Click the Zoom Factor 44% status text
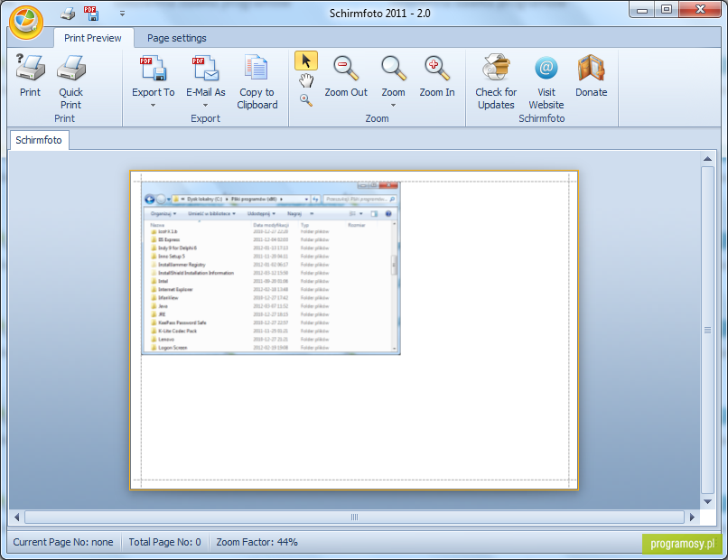728x560 pixels. [257, 542]
